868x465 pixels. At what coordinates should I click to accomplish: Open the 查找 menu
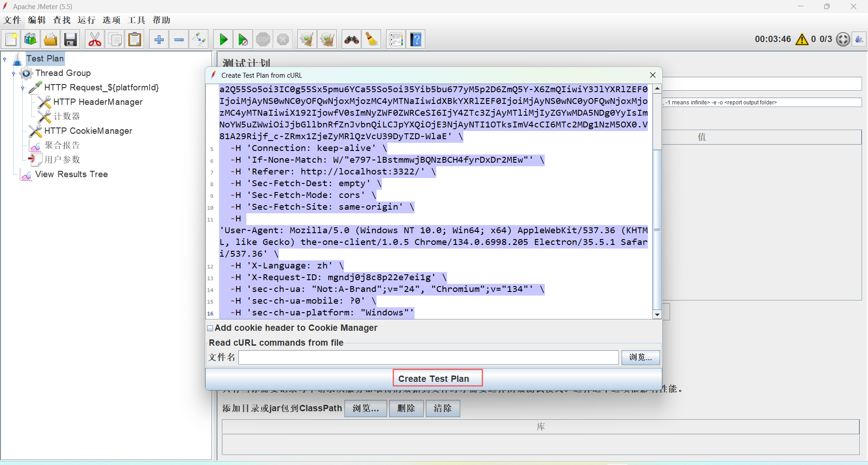[x=62, y=20]
